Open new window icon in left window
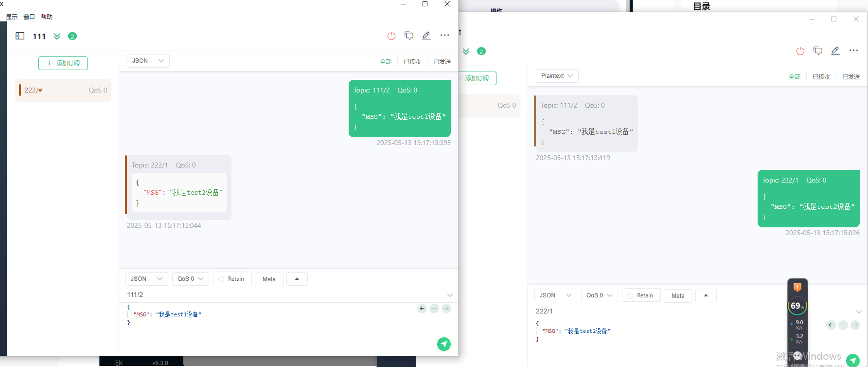868x367 pixels. pyautogui.click(x=409, y=36)
